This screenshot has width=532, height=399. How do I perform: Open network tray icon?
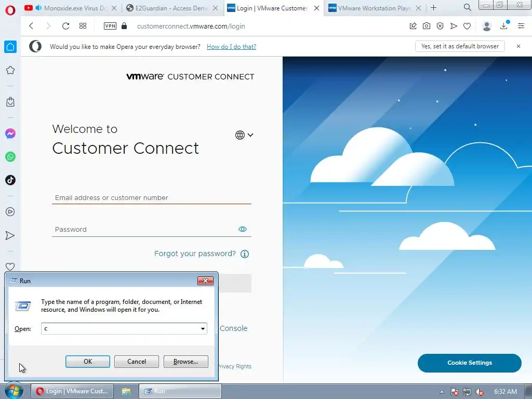(467, 392)
